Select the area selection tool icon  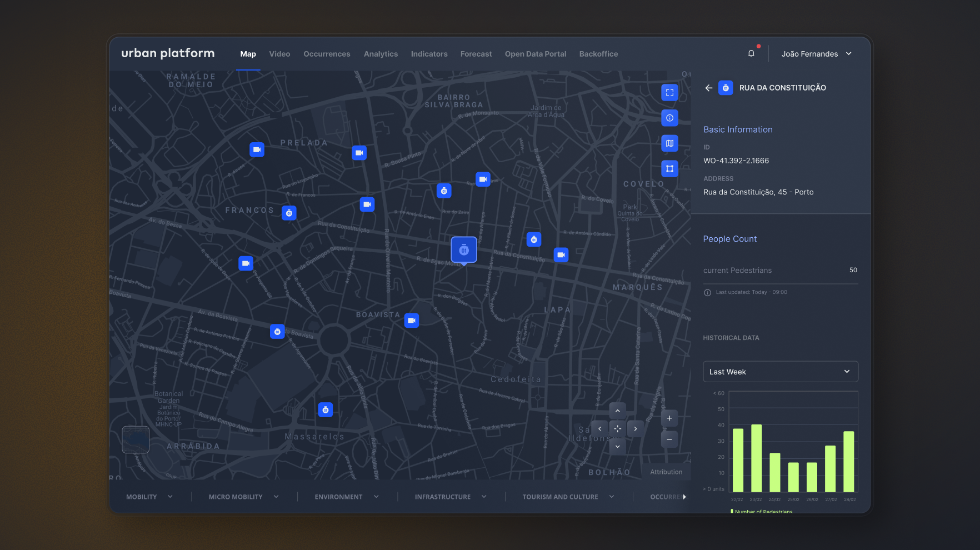click(669, 169)
